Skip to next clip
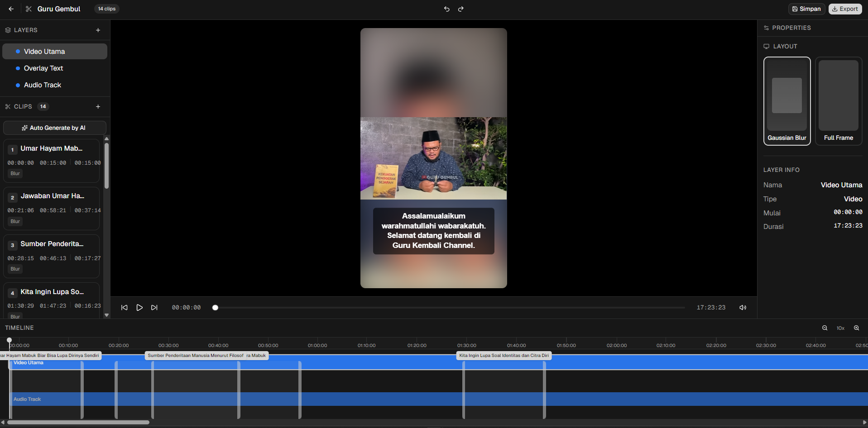 pyautogui.click(x=154, y=308)
